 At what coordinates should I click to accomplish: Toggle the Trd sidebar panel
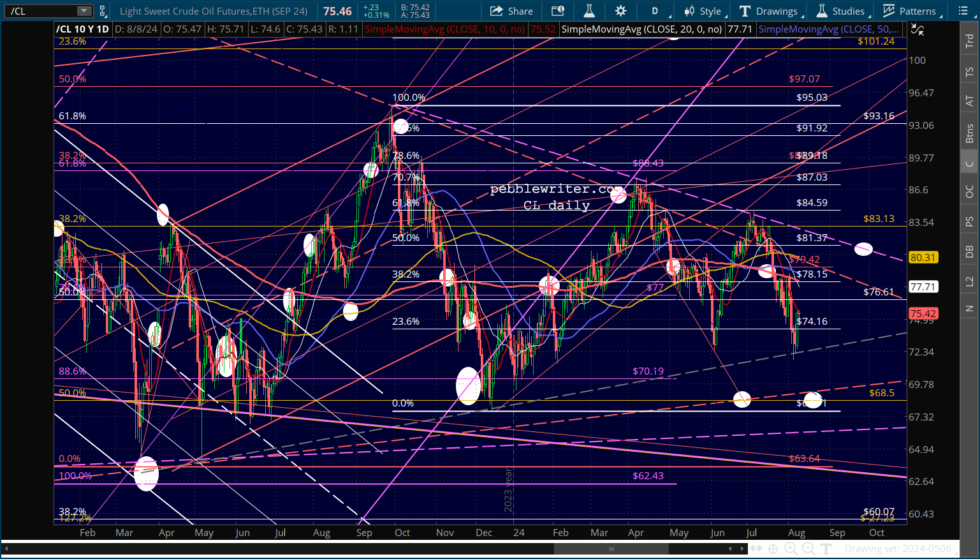tap(969, 41)
